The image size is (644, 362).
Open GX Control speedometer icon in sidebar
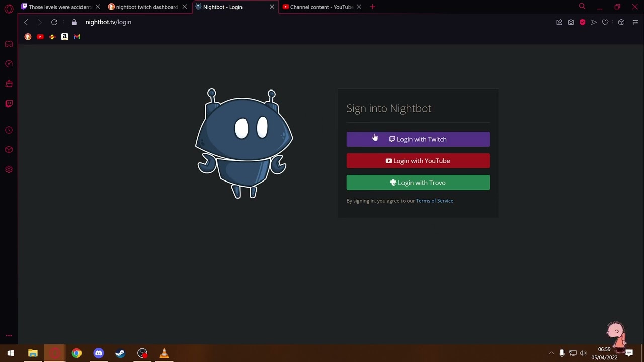tap(9, 64)
